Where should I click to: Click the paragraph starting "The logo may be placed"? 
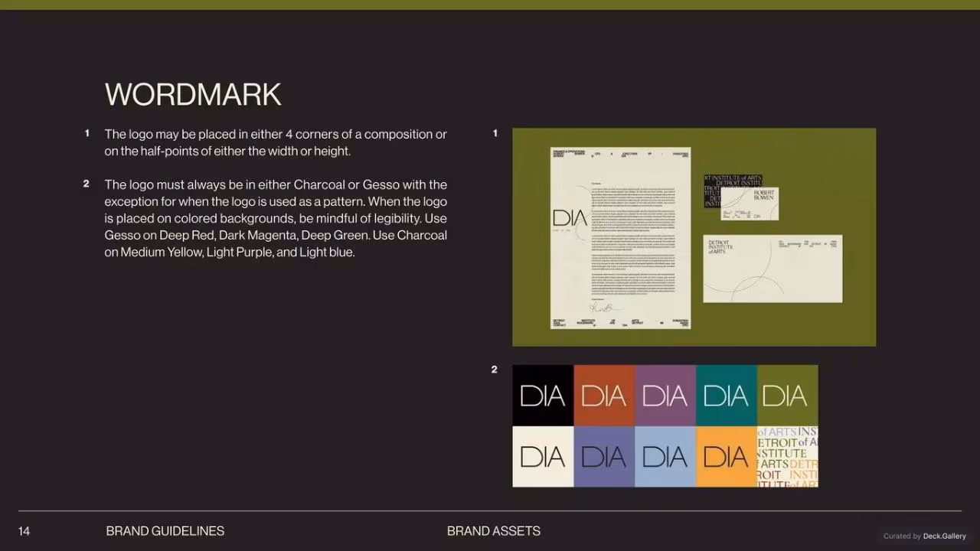[276, 142]
